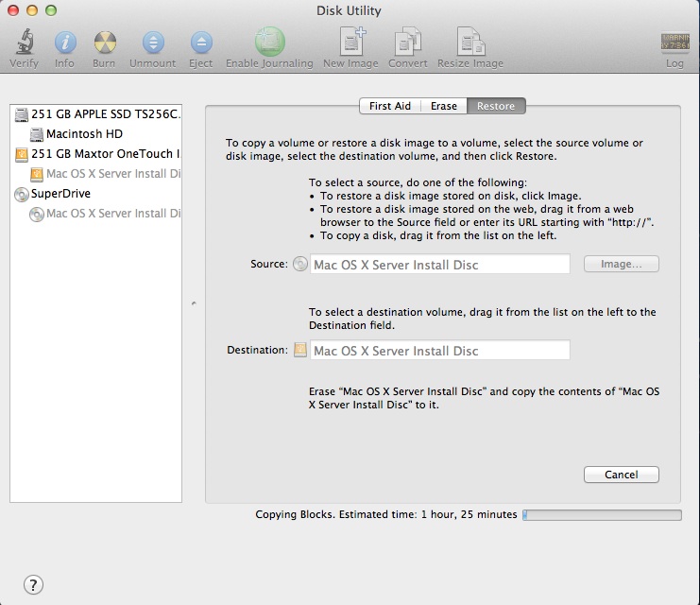Switch to the Erase tab
Image resolution: width=700 pixels, height=605 pixels.
point(444,106)
